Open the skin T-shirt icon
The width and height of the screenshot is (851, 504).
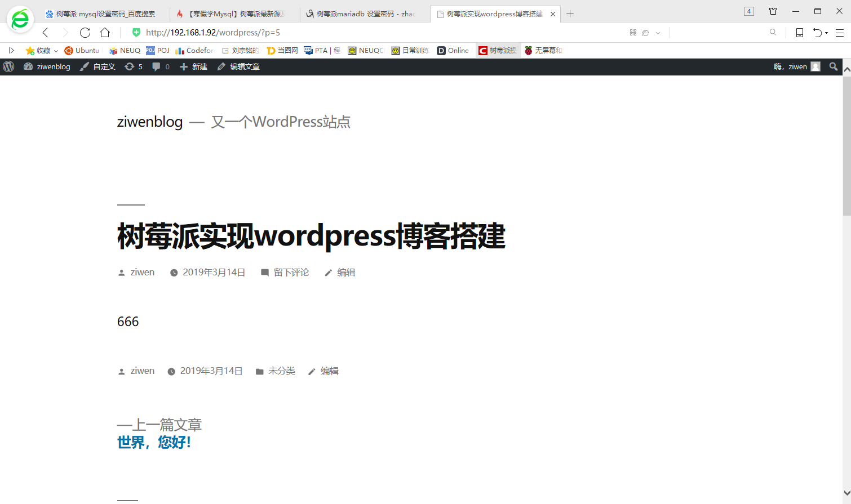[773, 11]
